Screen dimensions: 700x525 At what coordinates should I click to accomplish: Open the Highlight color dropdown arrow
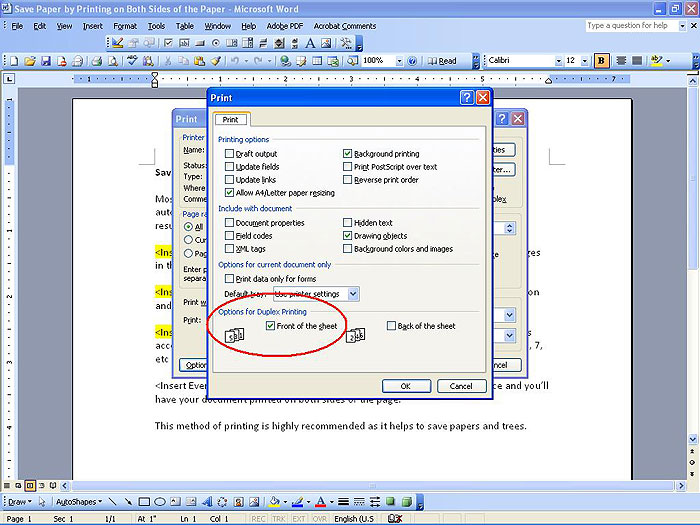668,61
